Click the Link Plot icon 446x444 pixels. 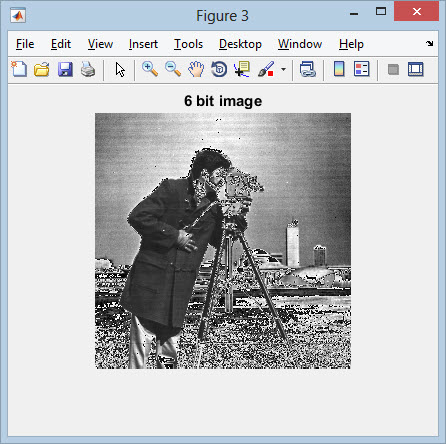307,69
